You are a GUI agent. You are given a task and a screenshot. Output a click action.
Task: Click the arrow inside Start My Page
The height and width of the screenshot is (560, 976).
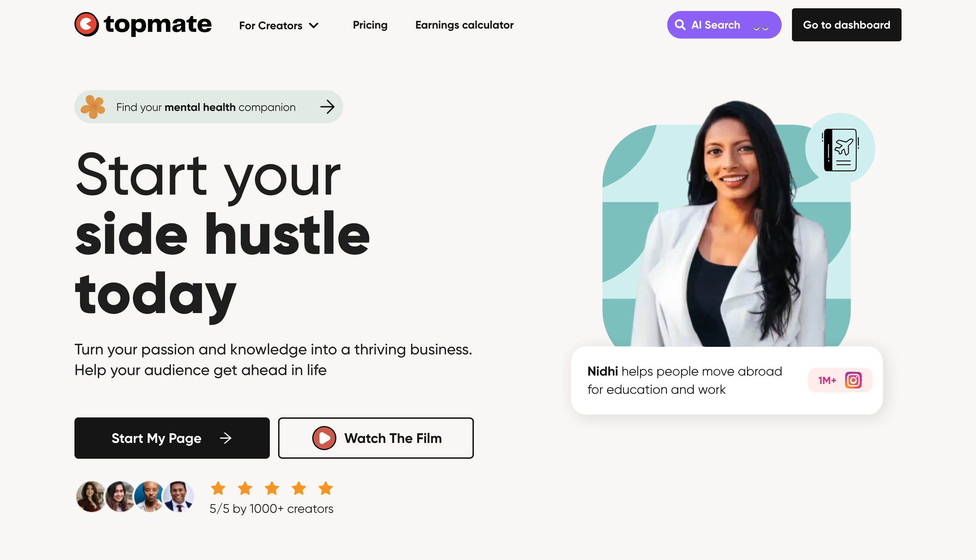coord(225,438)
